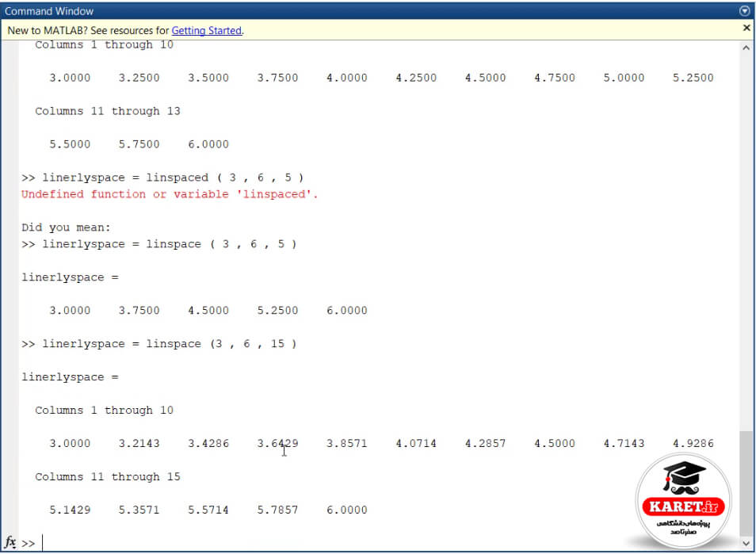Click the value 5.7500 under Columns 11 through 13
The width and height of the screenshot is (756, 554).
pyautogui.click(x=139, y=144)
